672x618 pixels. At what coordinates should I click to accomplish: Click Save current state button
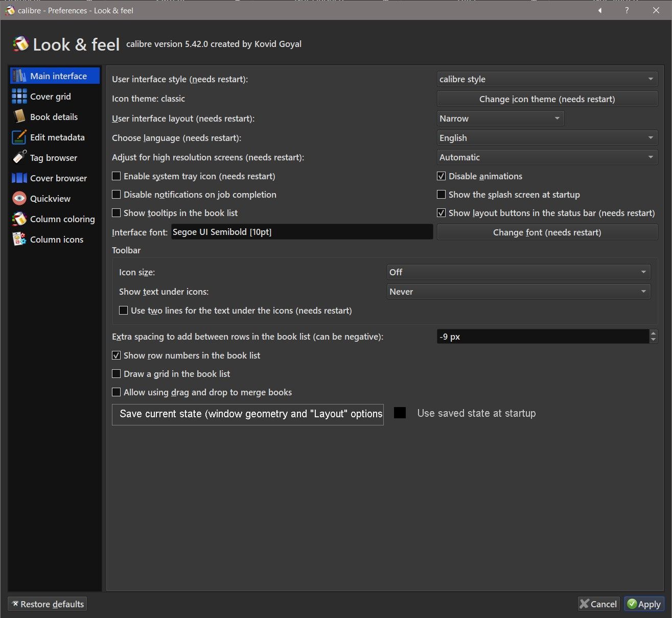pos(248,414)
